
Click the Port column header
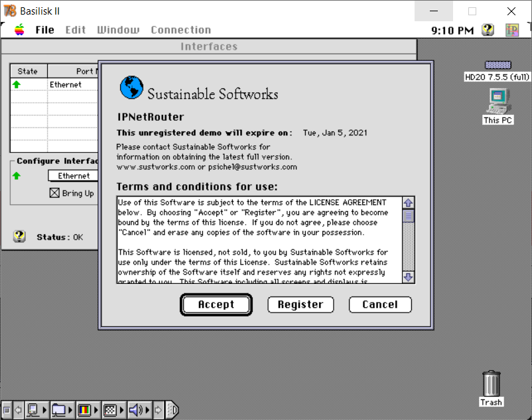coord(73,71)
